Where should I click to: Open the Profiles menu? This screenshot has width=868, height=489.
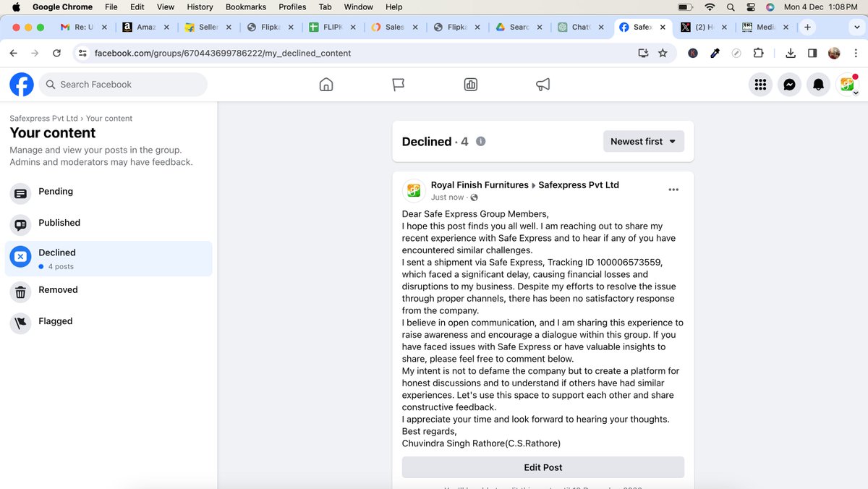pyautogui.click(x=292, y=7)
